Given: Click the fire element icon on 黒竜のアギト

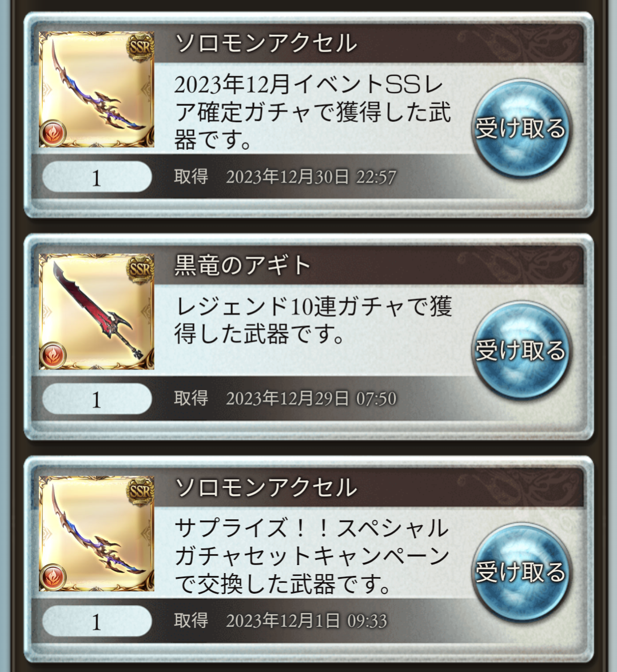Looking at the screenshot, I should pyautogui.click(x=53, y=355).
